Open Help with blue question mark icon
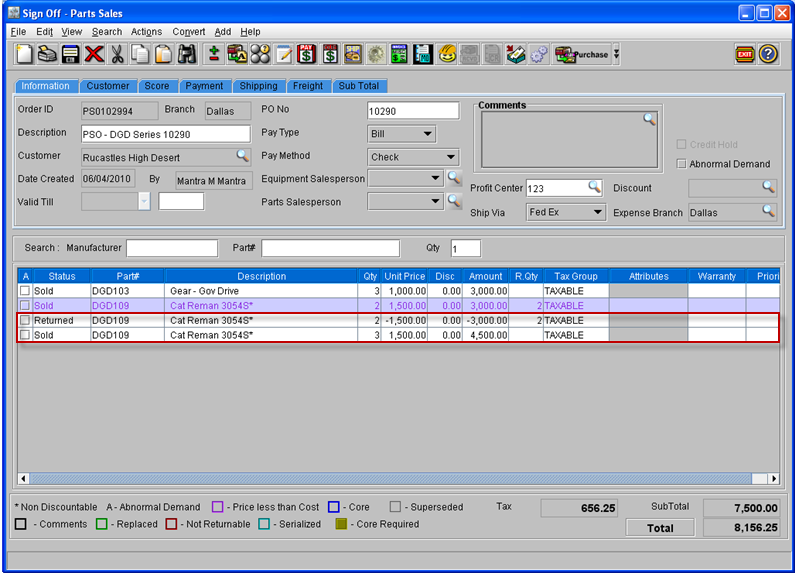Viewport: 795px width, 573px height. (x=768, y=54)
